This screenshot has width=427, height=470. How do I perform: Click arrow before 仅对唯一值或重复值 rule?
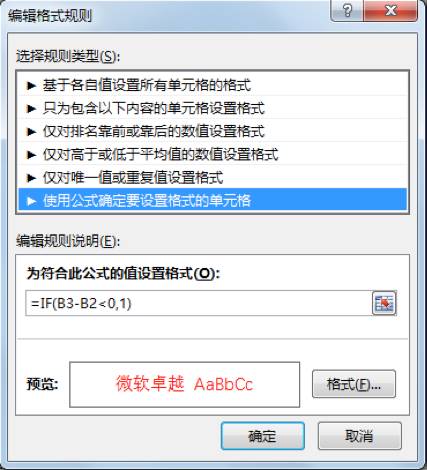point(31,178)
